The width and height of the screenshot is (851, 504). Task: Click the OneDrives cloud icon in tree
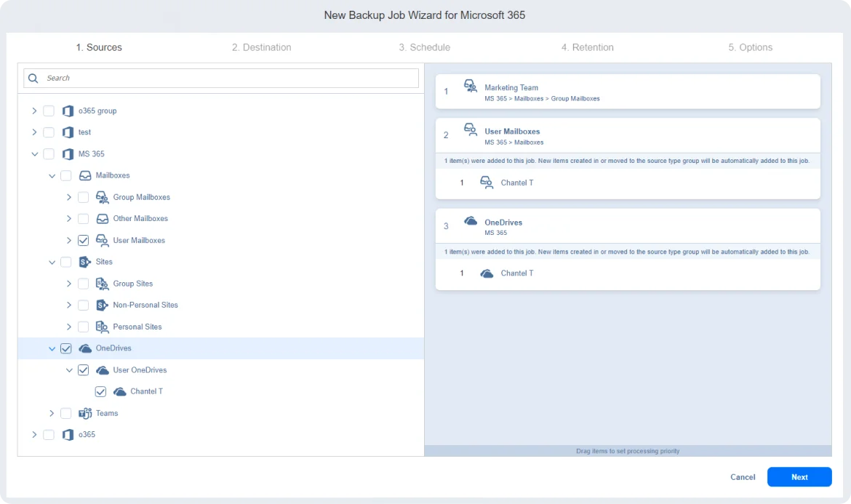point(85,348)
